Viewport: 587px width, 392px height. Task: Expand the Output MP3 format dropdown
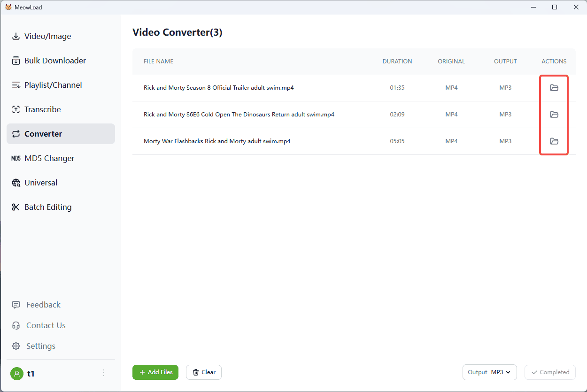489,372
